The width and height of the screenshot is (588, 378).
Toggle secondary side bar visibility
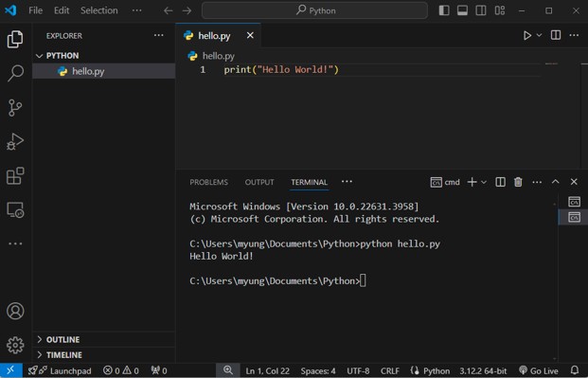coord(481,10)
